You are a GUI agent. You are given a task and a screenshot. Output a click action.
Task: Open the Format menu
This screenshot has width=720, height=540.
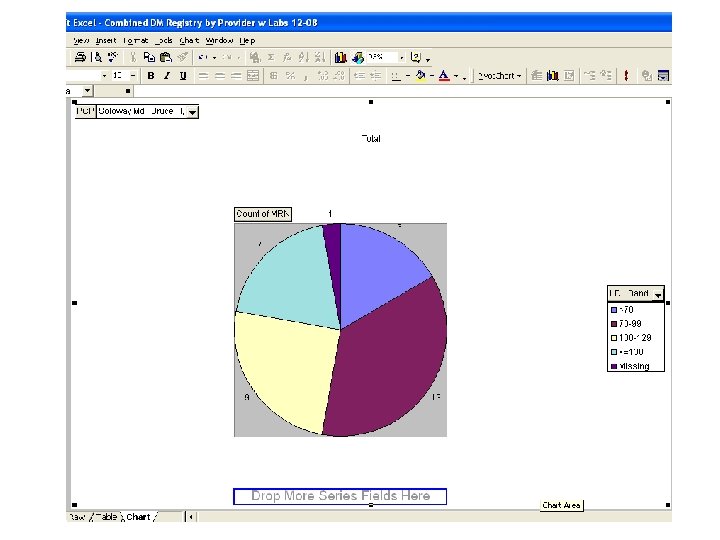tap(135, 40)
